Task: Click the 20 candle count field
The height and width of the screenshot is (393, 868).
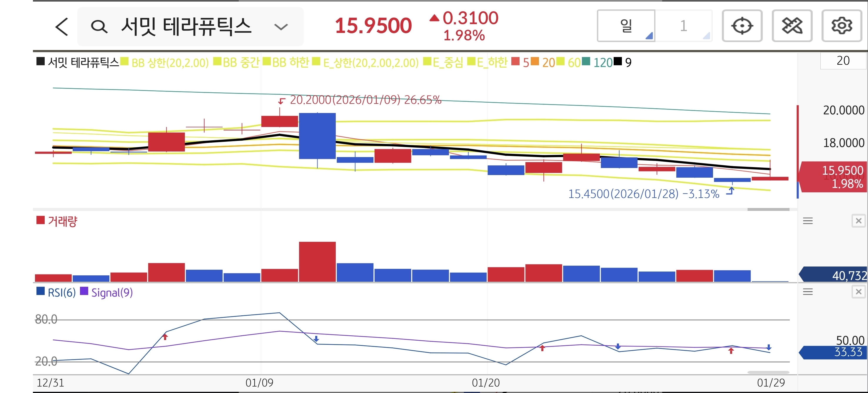Action: (843, 61)
